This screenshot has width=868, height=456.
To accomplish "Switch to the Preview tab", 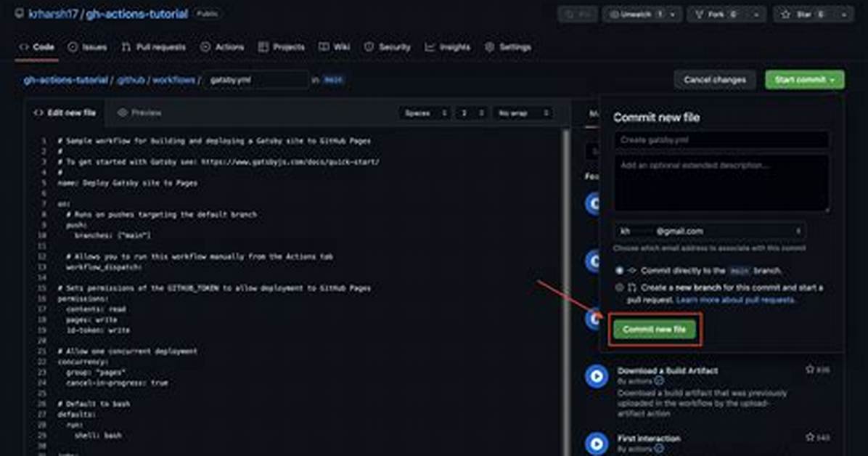I will click(139, 113).
